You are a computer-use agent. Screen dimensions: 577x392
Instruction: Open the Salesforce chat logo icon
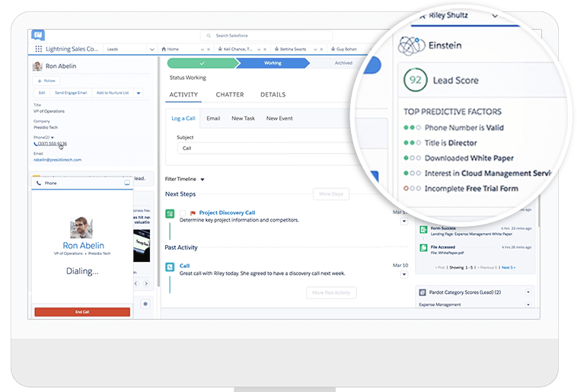pyautogui.click(x=38, y=35)
